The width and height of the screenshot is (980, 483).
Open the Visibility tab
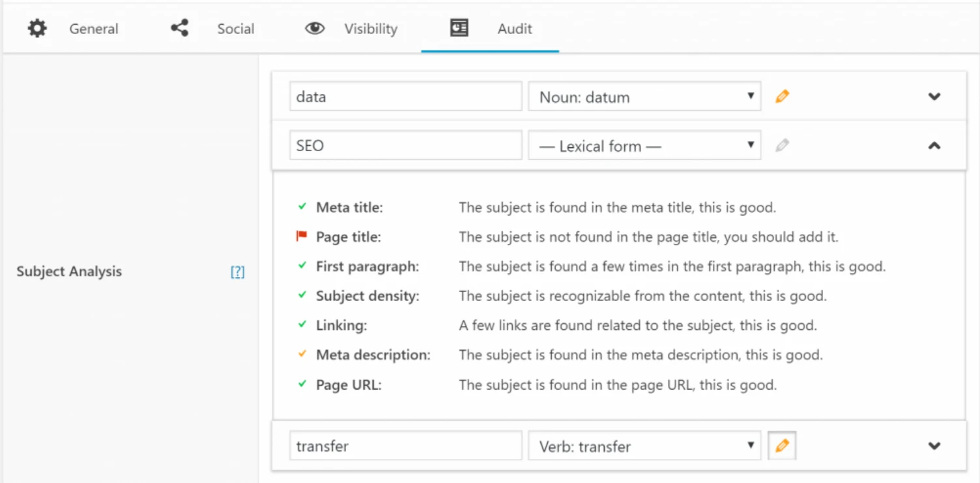pyautogui.click(x=370, y=29)
